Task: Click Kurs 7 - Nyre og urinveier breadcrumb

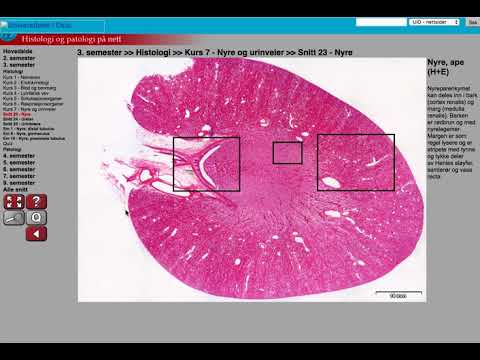Action: click(234, 52)
